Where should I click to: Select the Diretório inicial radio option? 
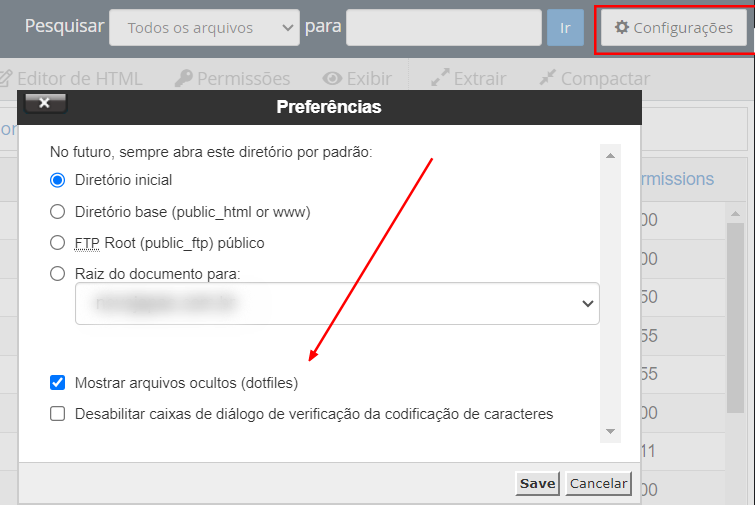58,181
